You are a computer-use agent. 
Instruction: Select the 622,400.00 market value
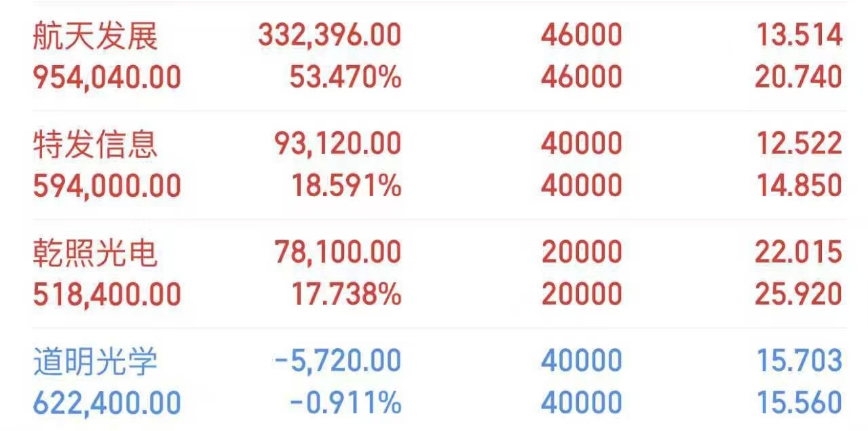(x=107, y=404)
